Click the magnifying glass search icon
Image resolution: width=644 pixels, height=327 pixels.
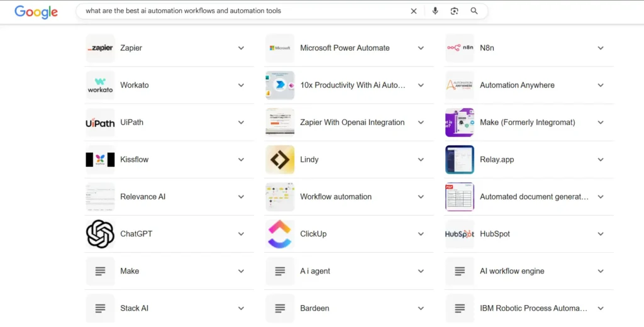[474, 11]
